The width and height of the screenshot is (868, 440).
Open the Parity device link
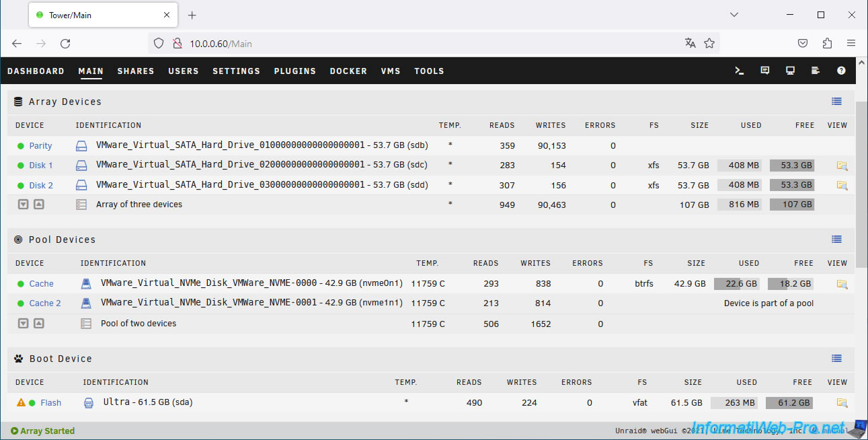coord(40,146)
